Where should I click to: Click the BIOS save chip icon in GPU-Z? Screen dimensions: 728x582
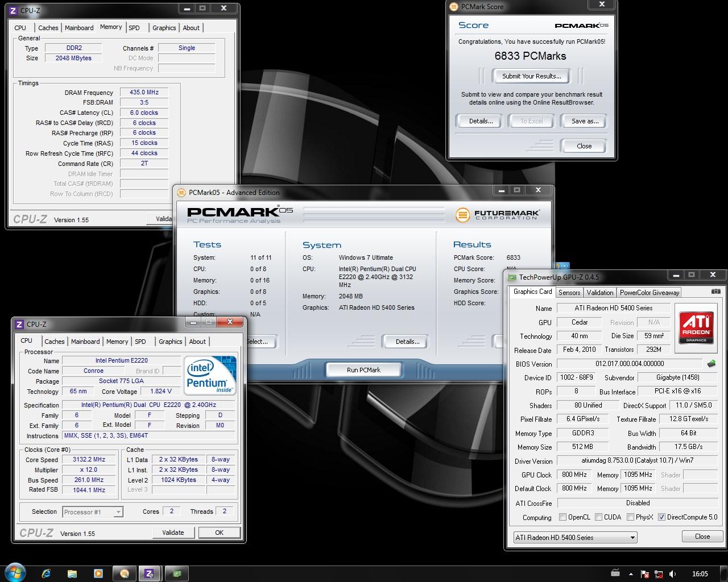click(x=711, y=363)
